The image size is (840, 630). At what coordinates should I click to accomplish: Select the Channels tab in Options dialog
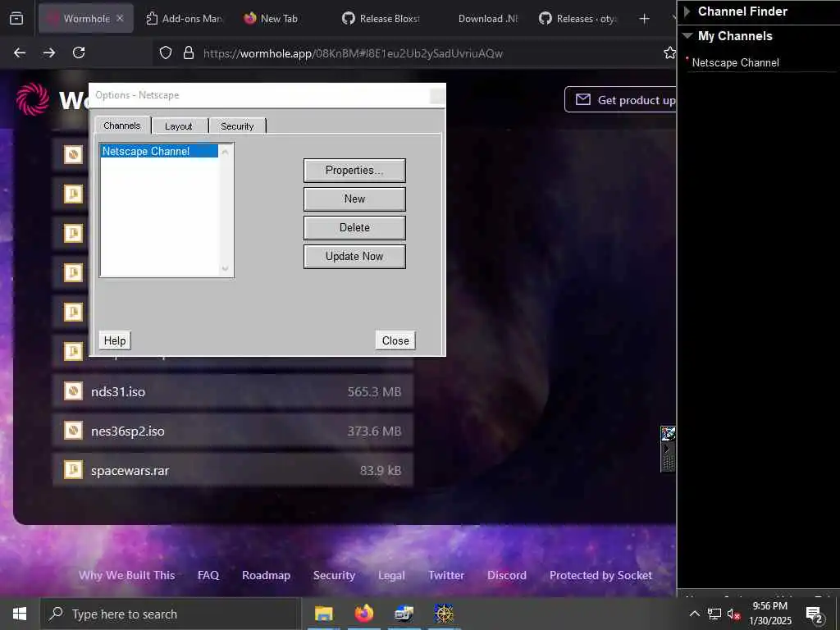coord(122,126)
